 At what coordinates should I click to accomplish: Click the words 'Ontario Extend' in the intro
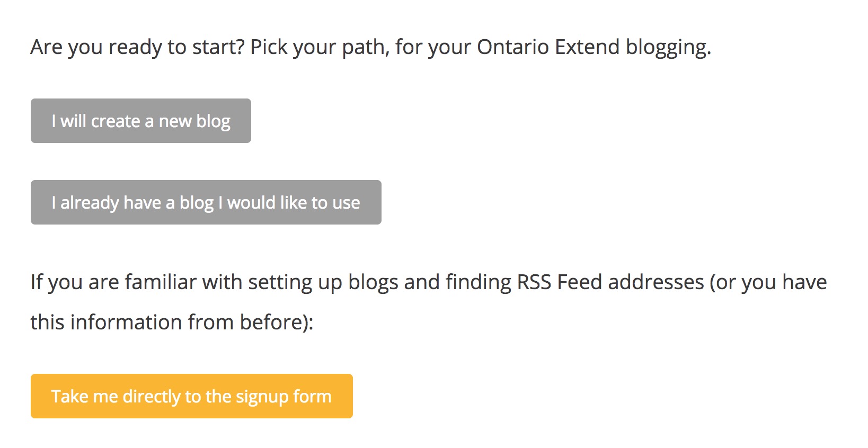[548, 47]
